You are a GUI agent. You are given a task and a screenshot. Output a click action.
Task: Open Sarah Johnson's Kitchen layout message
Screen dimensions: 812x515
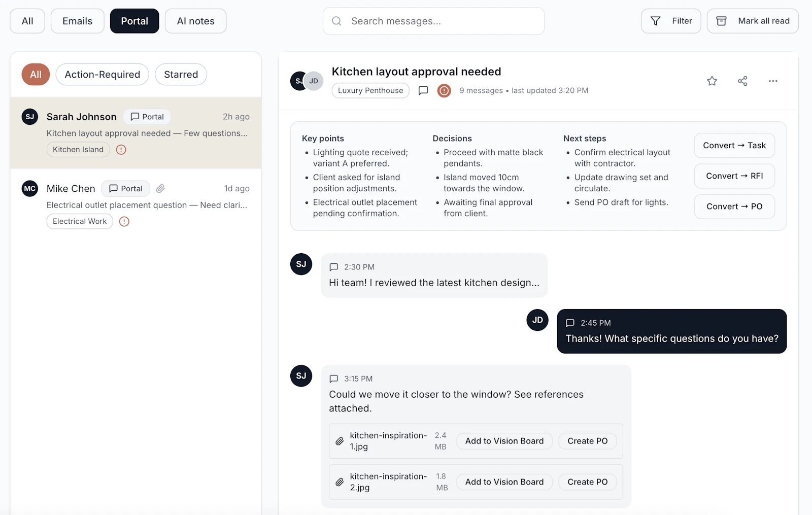click(136, 133)
